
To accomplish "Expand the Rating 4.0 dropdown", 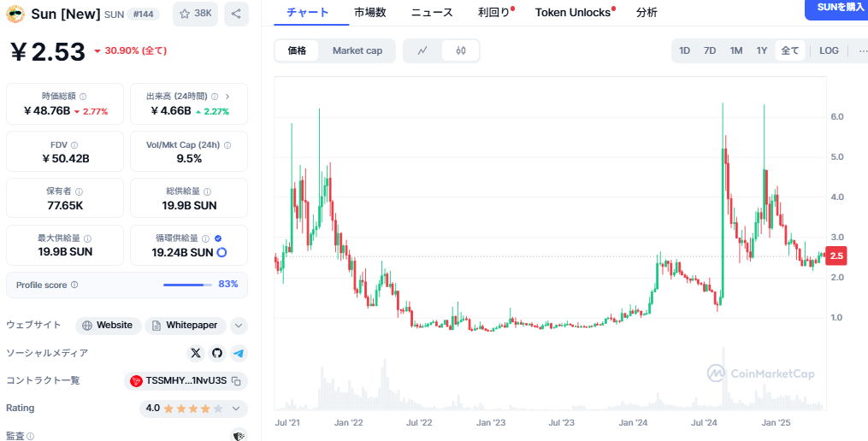I will (236, 409).
